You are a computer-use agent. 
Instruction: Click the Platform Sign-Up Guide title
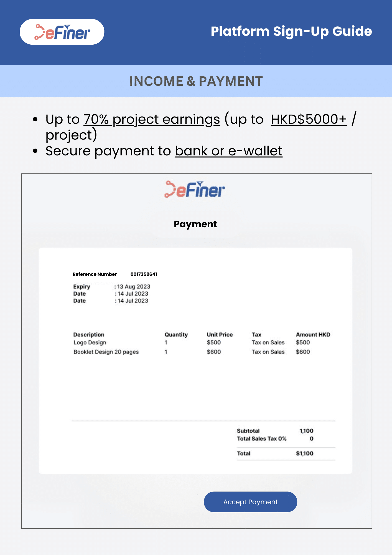(291, 31)
